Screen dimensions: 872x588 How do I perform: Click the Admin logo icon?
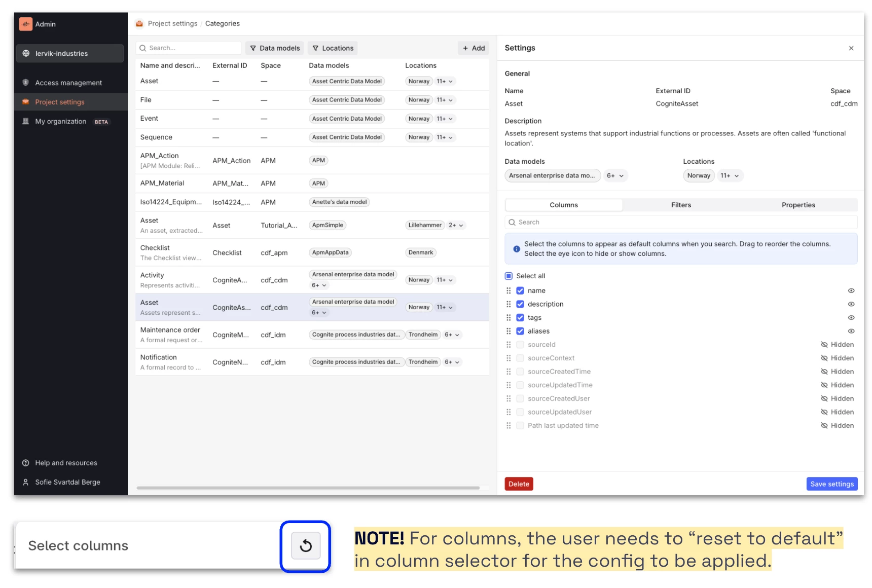pos(26,24)
